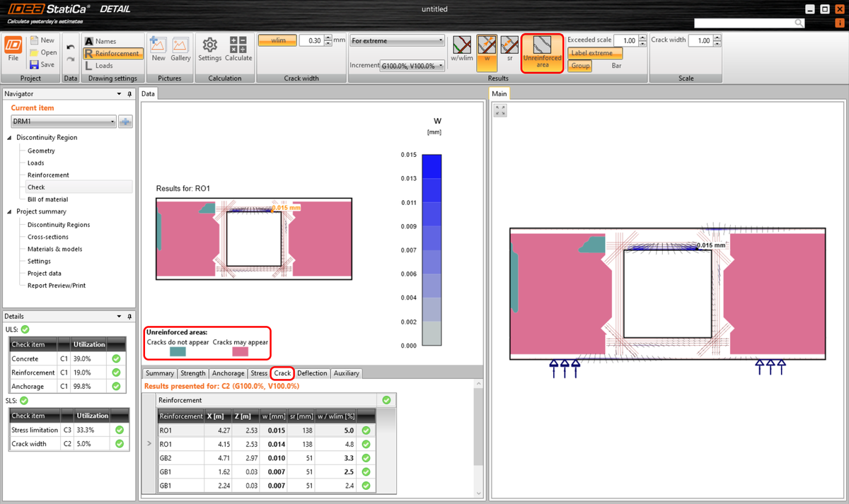Enable the Group option in Results
This screenshot has width=849, height=504.
tap(579, 66)
